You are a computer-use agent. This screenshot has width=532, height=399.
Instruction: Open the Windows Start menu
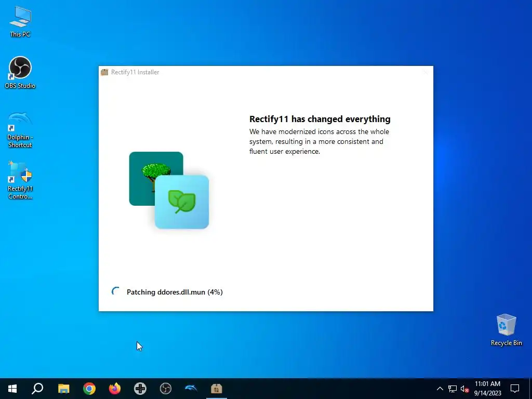tap(12, 389)
